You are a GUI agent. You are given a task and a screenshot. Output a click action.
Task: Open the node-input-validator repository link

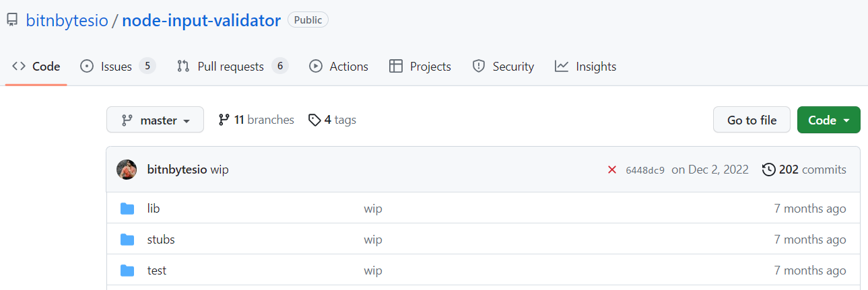tap(201, 20)
